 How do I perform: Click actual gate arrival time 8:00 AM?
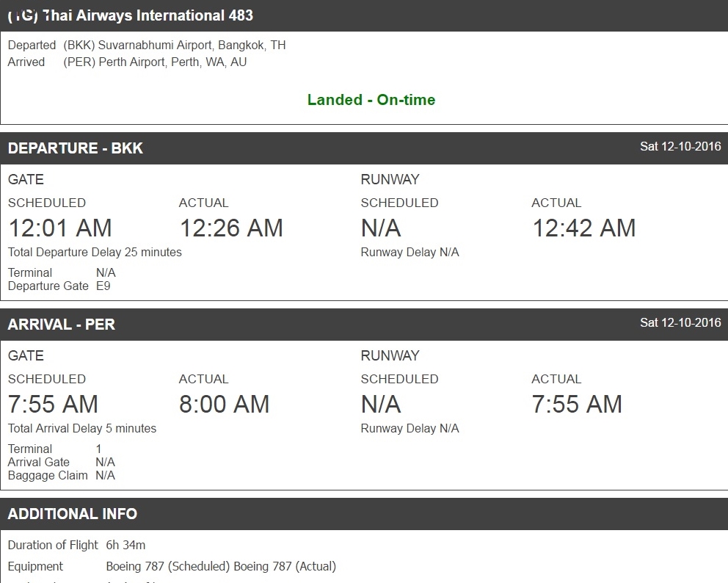(x=224, y=404)
